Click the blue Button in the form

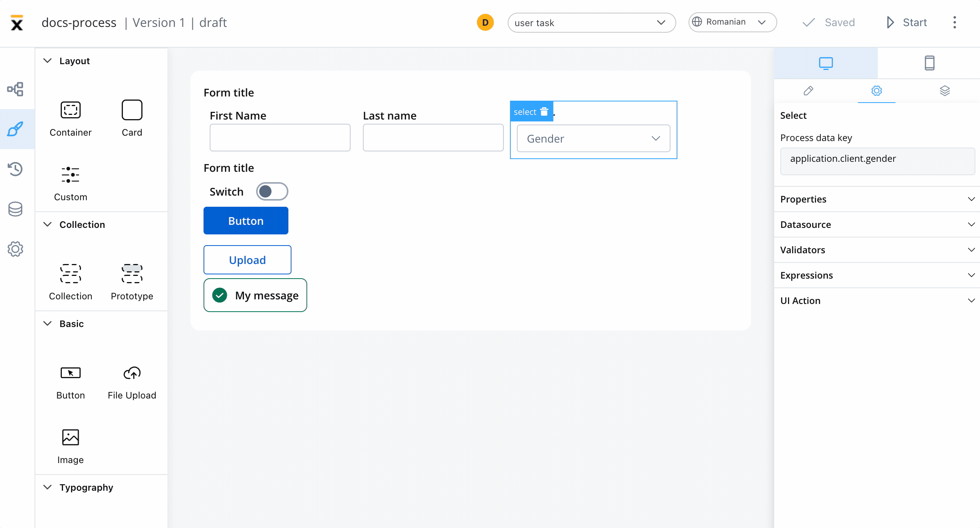click(x=246, y=221)
